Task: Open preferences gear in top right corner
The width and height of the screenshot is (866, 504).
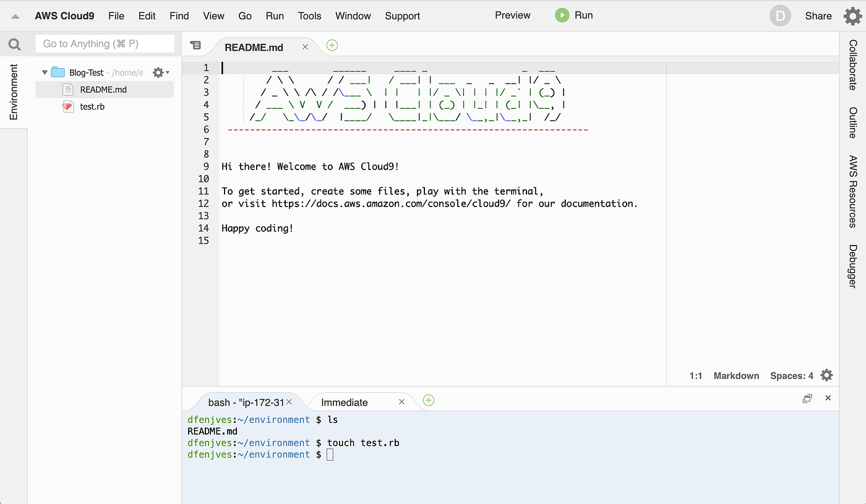Action: (x=853, y=16)
